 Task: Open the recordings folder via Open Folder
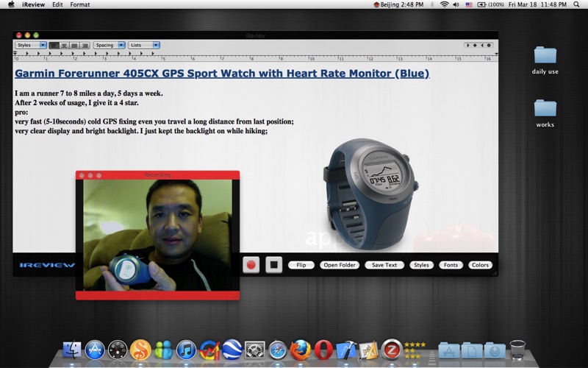pyautogui.click(x=340, y=265)
